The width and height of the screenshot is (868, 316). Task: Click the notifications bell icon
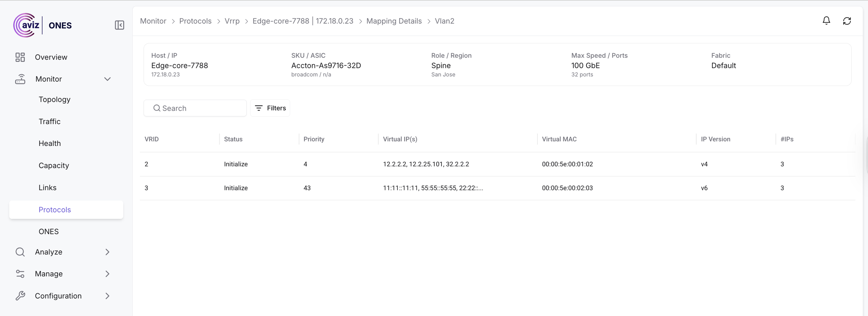[x=826, y=21]
